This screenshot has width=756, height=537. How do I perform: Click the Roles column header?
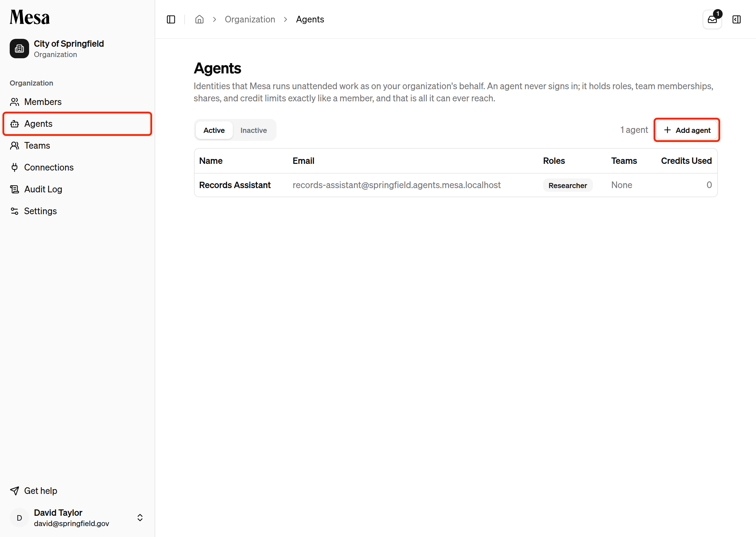click(x=554, y=161)
